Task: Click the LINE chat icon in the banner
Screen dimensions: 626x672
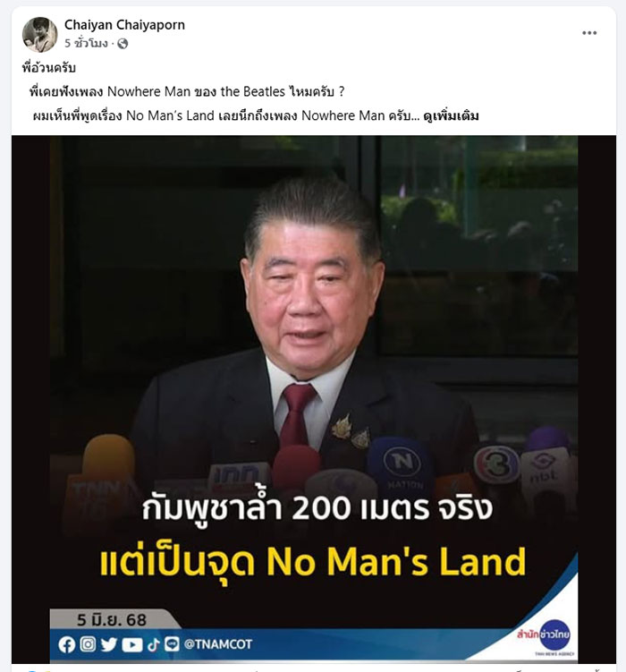Action: pos(172,644)
